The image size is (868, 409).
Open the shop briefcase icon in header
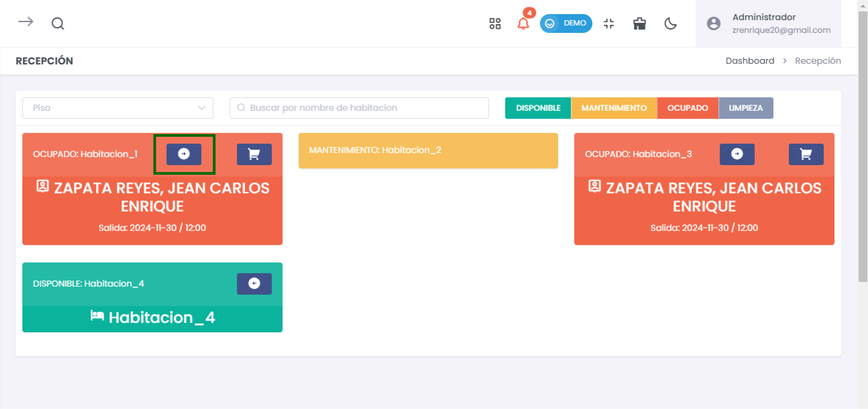coord(640,23)
